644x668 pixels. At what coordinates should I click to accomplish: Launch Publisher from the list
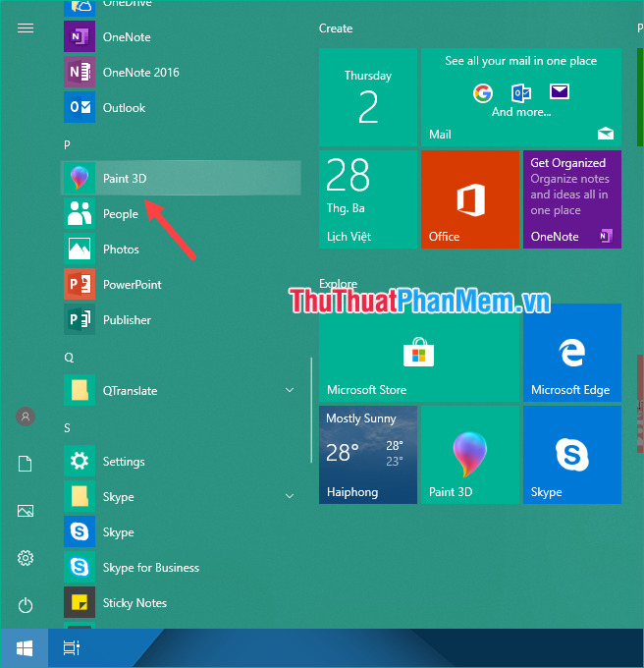point(181,319)
